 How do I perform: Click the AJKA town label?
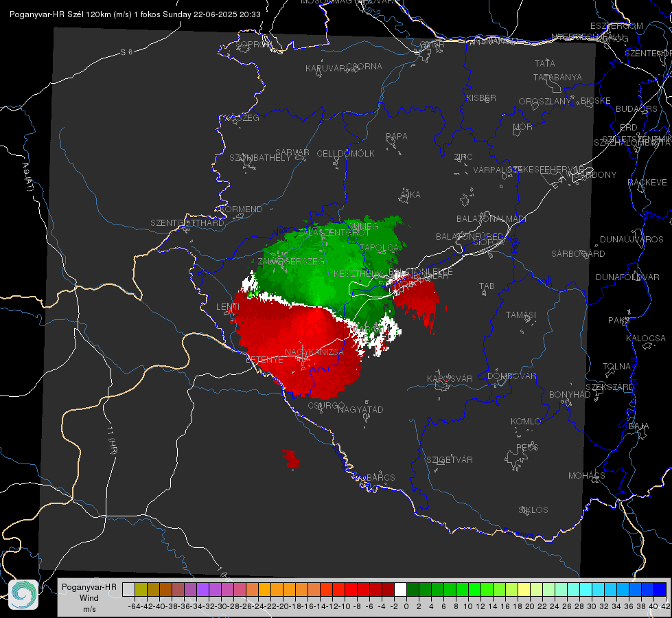click(x=410, y=195)
